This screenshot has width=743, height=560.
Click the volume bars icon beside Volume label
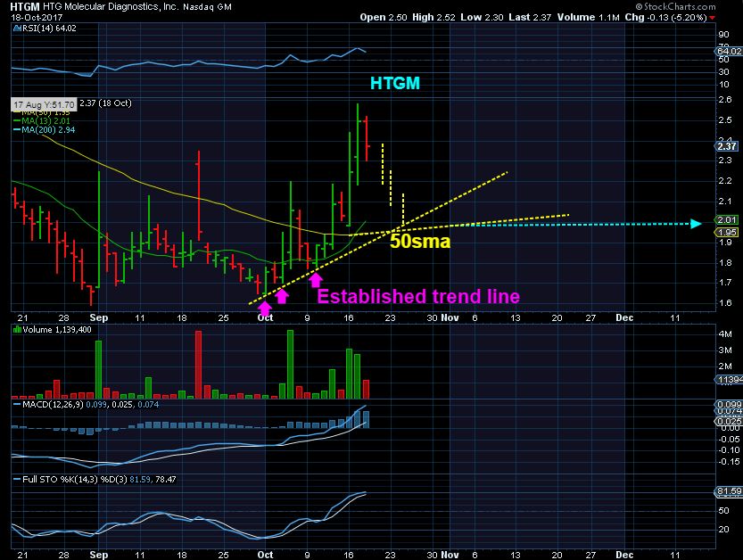tap(18, 330)
